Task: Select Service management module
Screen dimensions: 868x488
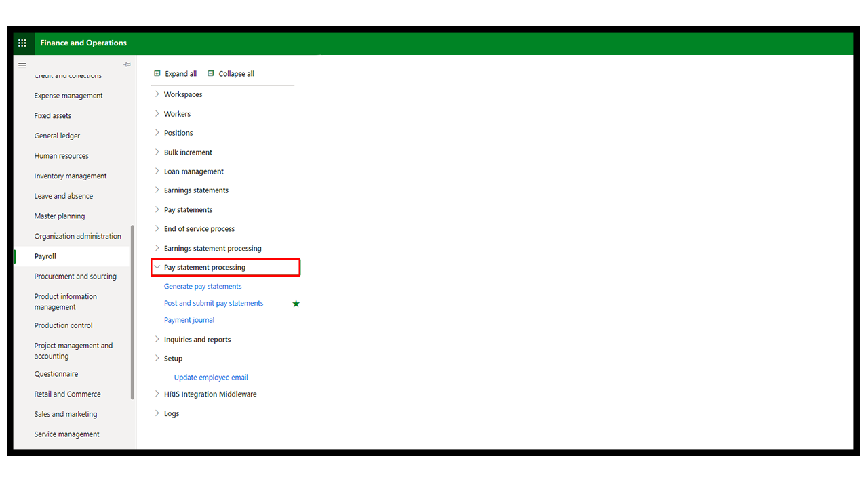Action: [x=67, y=434]
